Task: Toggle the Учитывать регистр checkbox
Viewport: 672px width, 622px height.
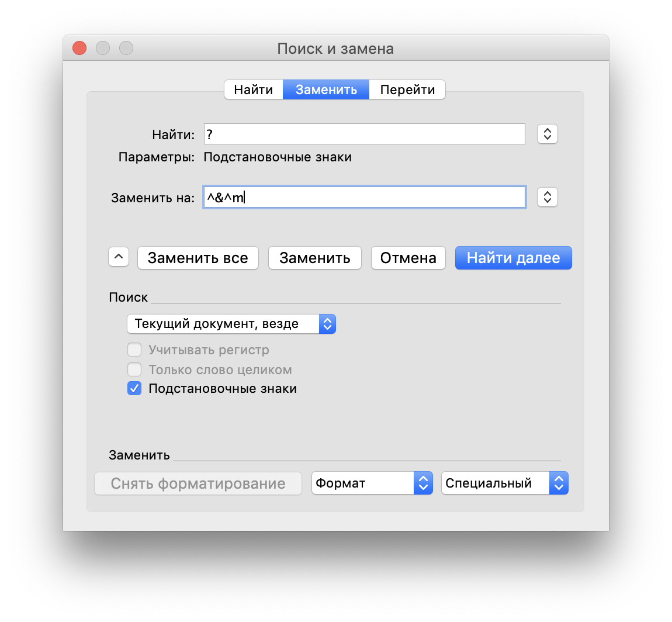Action: click(134, 350)
